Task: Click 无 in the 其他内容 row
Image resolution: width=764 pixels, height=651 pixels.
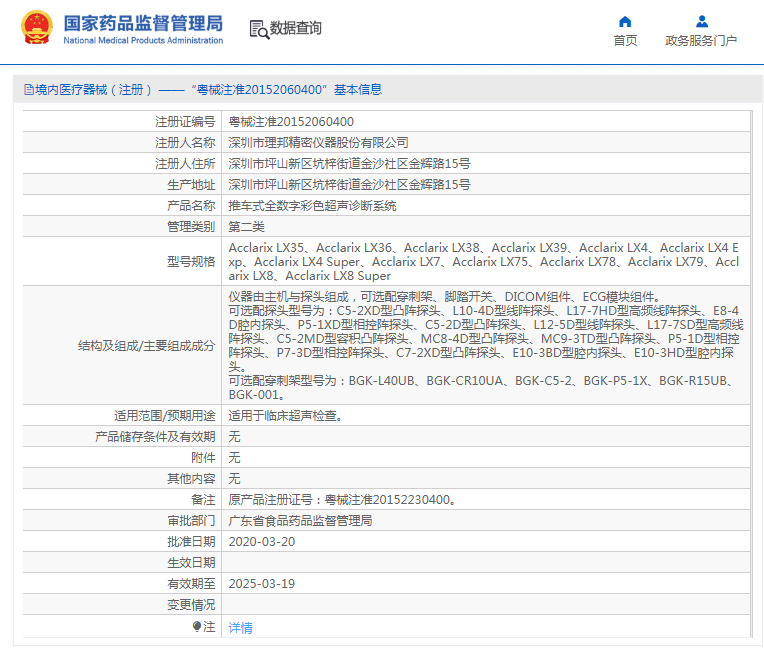Action: click(x=234, y=479)
